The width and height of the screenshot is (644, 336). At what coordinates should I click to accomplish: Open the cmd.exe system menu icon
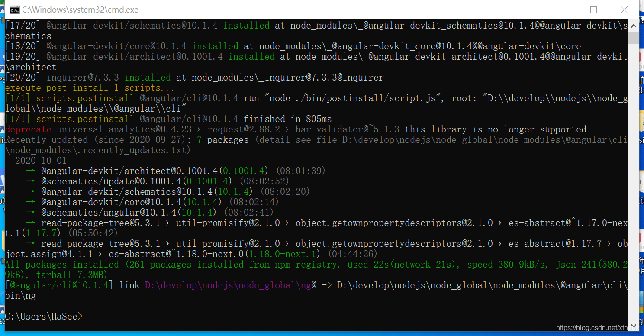click(14, 10)
